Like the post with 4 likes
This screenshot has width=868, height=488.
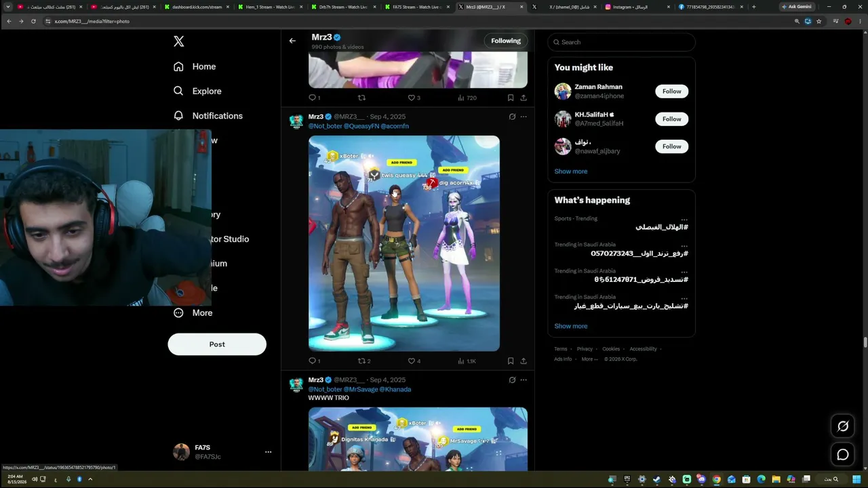click(414, 361)
